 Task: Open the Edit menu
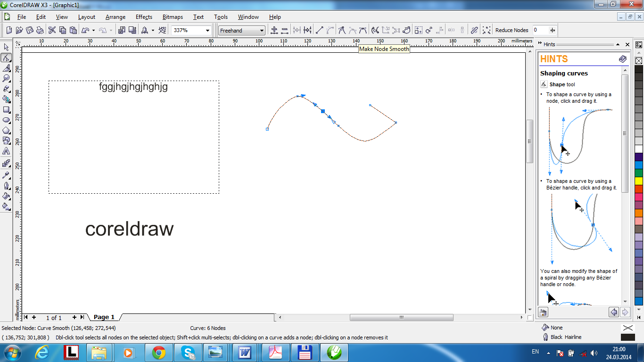click(x=41, y=17)
